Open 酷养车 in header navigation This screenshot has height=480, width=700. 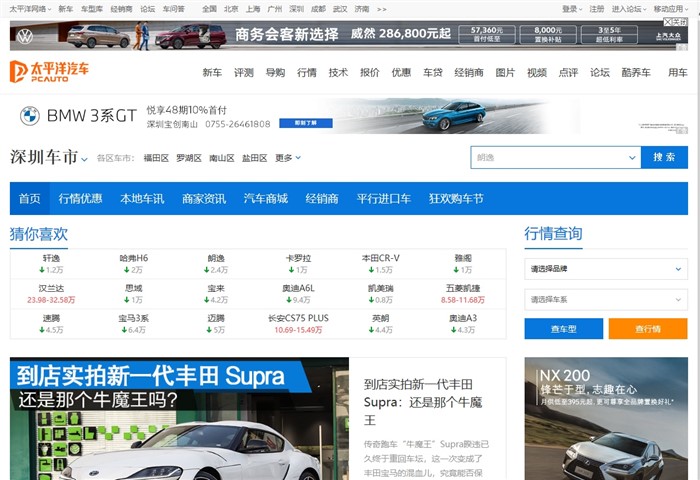636,72
